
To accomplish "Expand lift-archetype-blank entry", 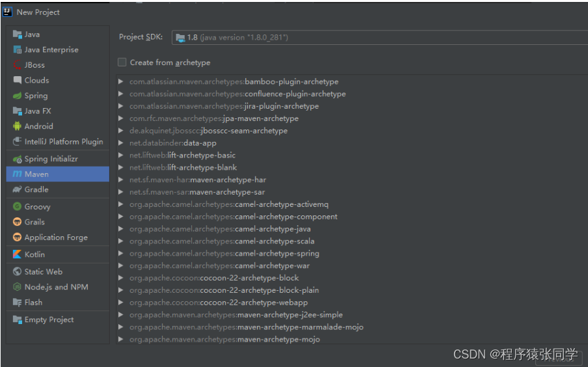I will (121, 167).
